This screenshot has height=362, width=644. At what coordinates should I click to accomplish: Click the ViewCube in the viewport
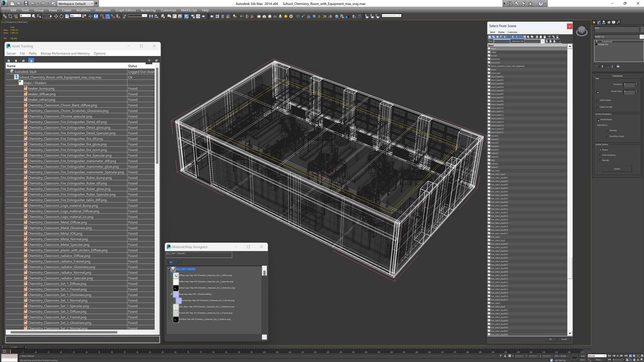coord(582,31)
